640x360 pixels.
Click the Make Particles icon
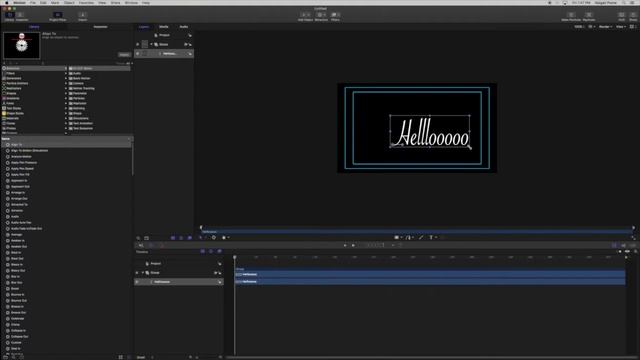(x=571, y=15)
